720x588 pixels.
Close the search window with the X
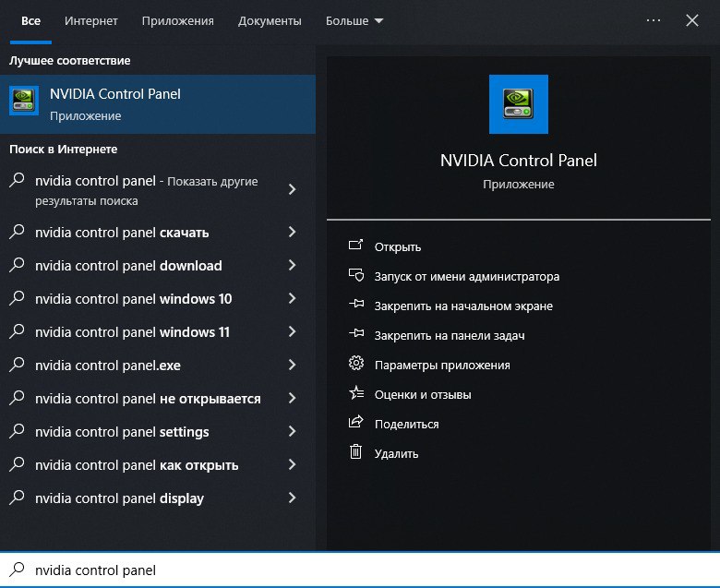coord(692,20)
